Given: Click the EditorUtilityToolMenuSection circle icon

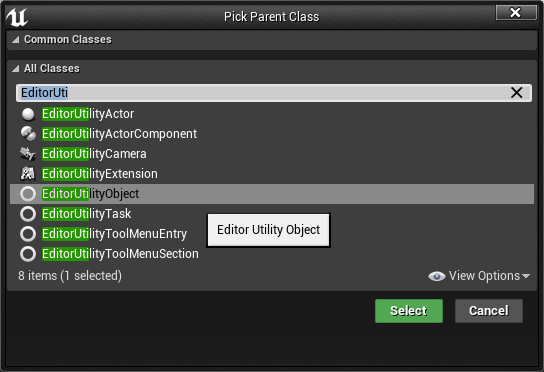Looking at the screenshot, I should [28, 254].
